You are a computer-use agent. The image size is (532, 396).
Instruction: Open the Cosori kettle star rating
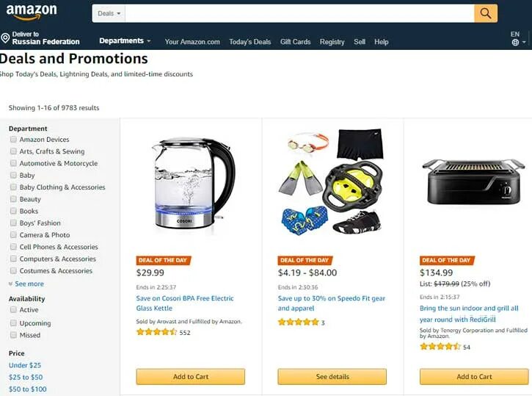pos(156,332)
